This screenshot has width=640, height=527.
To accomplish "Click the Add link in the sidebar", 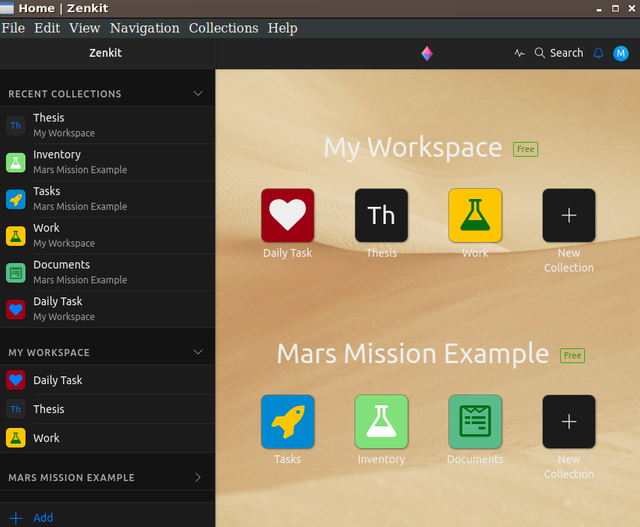I will [43, 518].
